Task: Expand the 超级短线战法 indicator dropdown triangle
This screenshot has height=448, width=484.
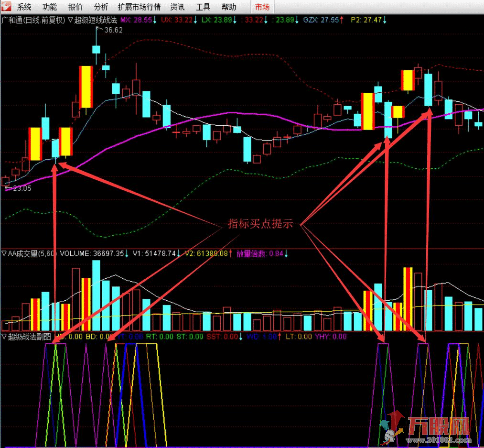Action: pyautogui.click(x=70, y=20)
